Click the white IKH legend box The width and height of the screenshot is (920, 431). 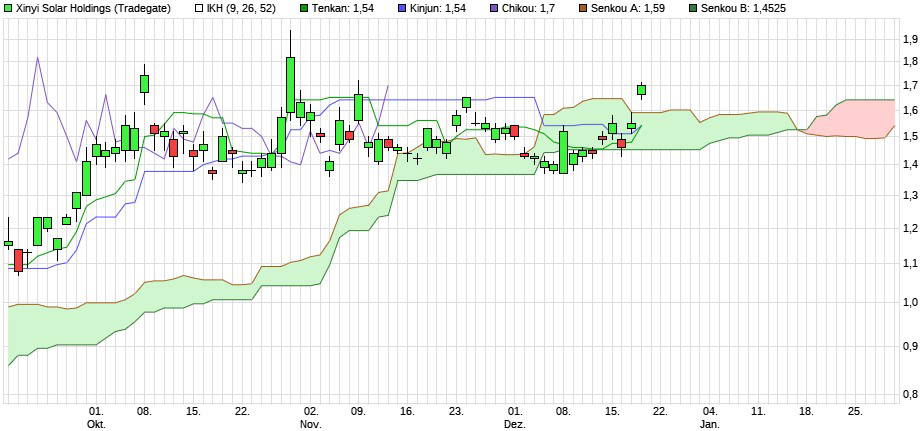[198, 8]
